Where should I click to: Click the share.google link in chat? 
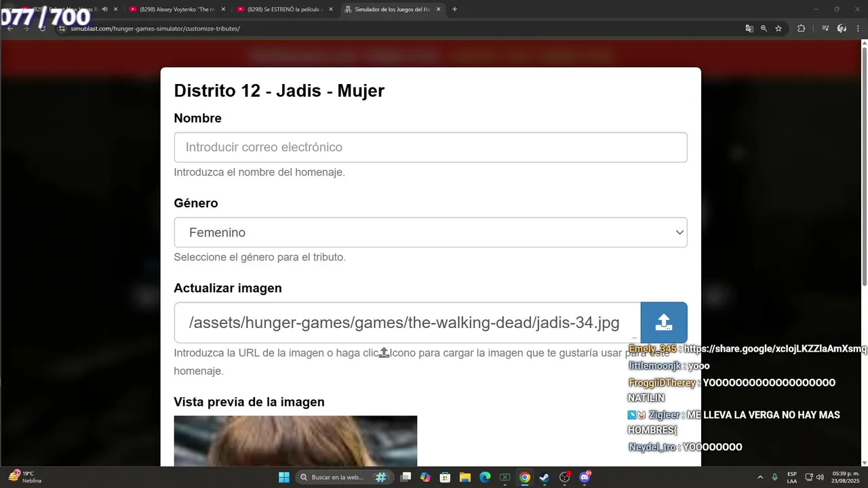(x=775, y=349)
